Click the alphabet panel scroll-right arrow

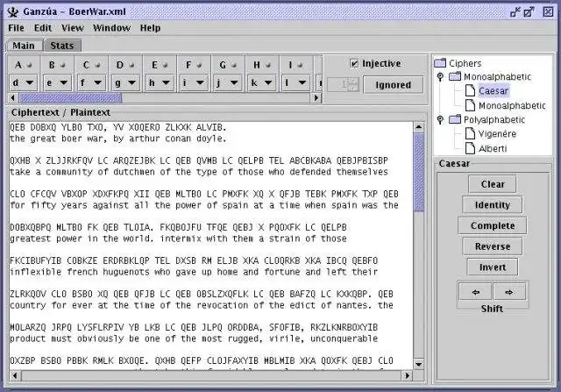316,97
